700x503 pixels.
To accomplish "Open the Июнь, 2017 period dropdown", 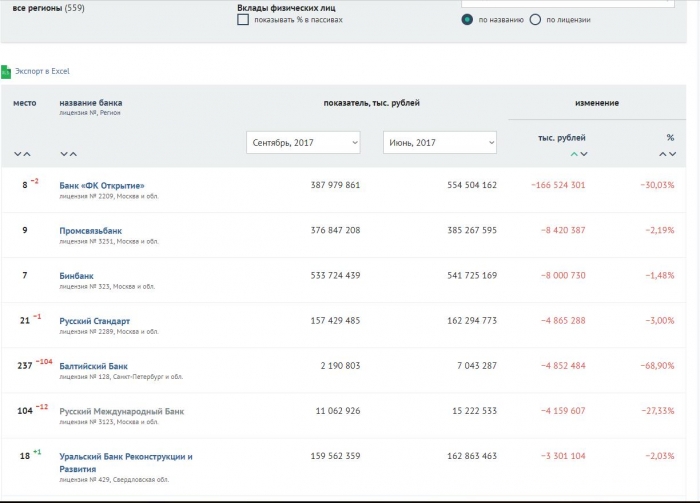I will (440, 142).
